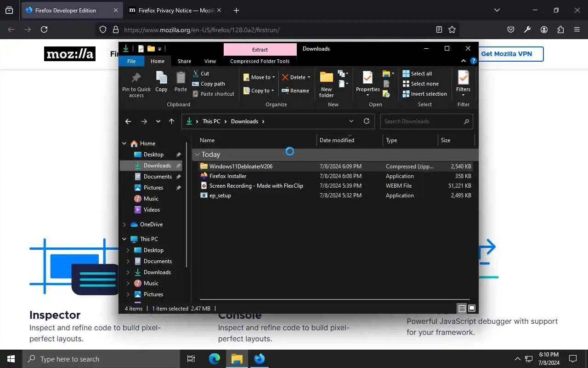This screenshot has height=368, width=588.
Task: Select the ep_setup application file
Action: [336, 195]
